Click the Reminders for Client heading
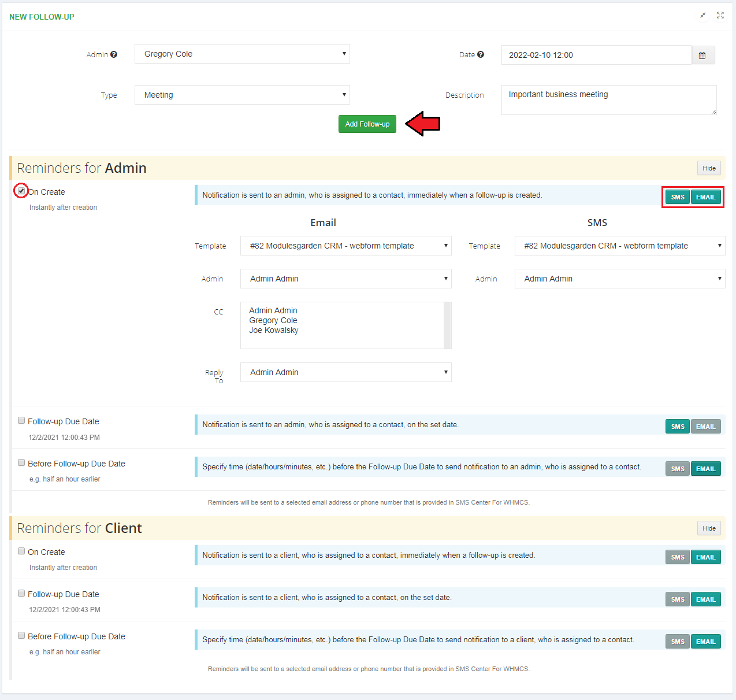The width and height of the screenshot is (736, 700). point(79,528)
